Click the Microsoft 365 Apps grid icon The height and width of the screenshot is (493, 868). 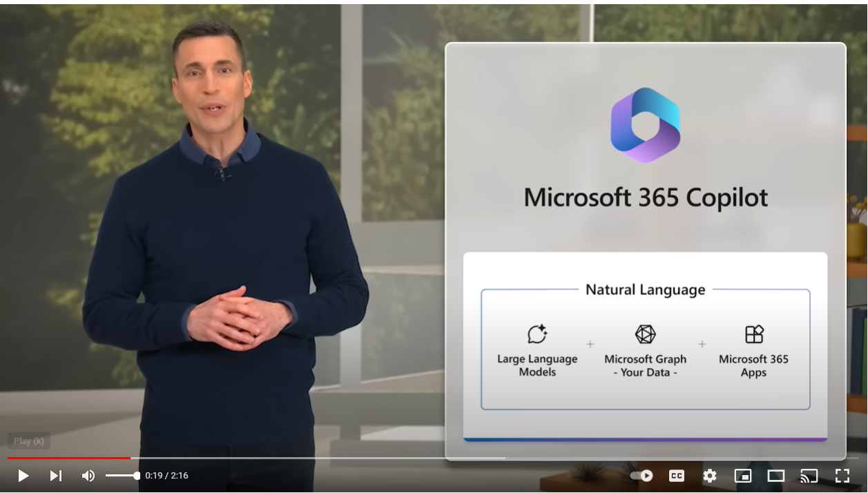tap(754, 334)
